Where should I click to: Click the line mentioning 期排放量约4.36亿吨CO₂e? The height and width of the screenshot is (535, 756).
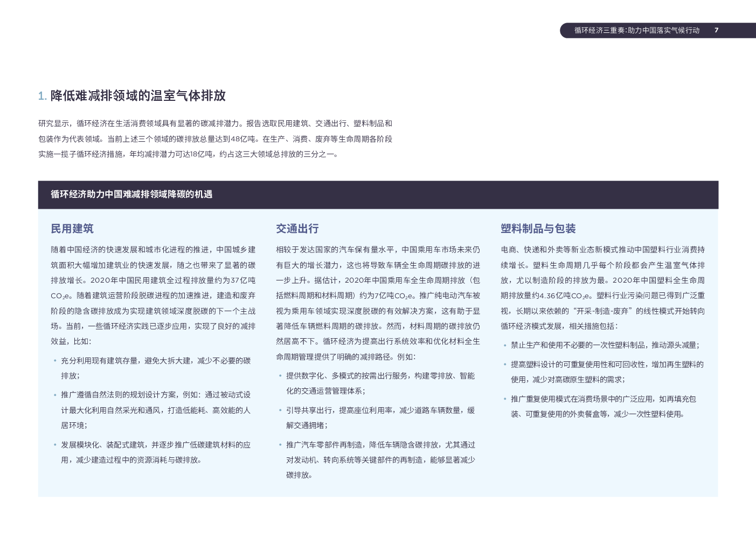[602, 296]
